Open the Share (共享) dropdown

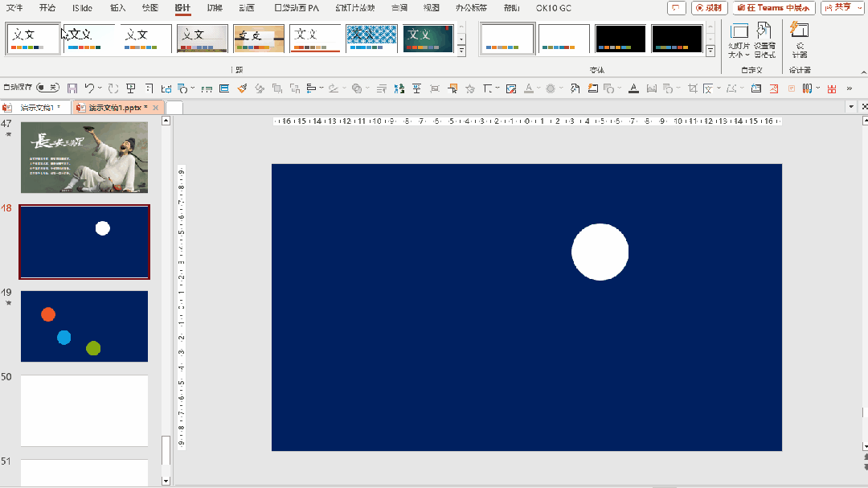[x=842, y=8]
